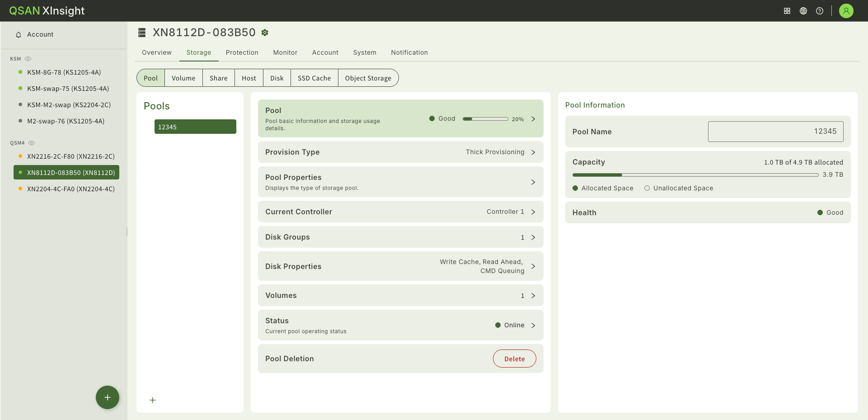
Task: Click the device icon before XN8112D-083B50 title
Action: point(141,32)
